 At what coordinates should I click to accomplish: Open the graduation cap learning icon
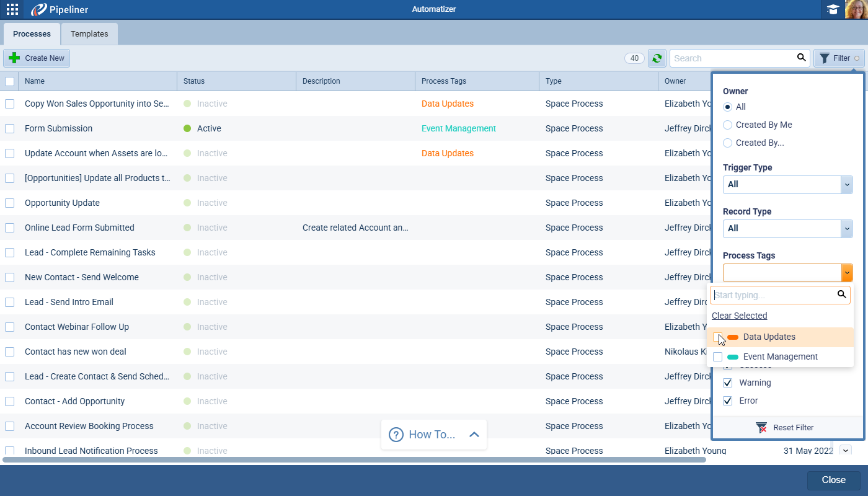click(x=833, y=10)
